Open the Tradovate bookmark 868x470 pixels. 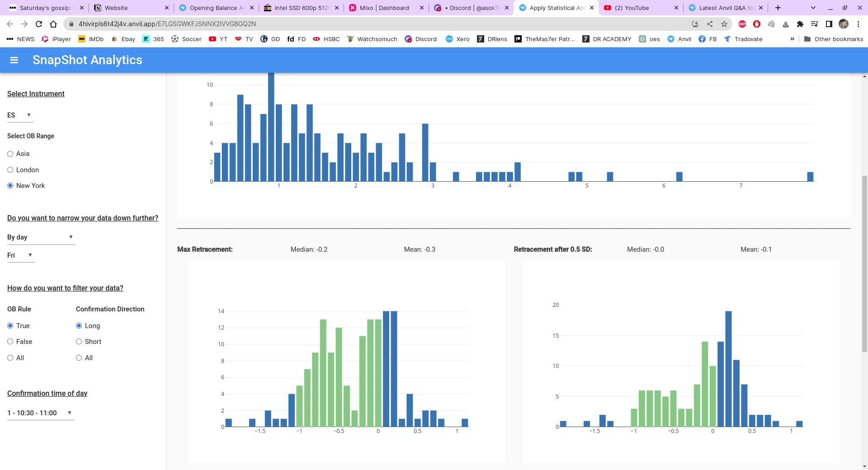click(743, 39)
